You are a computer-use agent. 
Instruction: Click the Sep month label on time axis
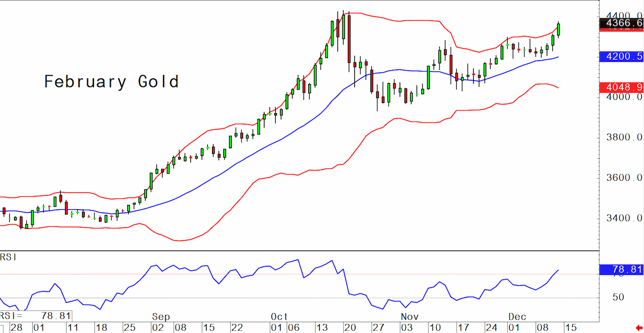tap(160, 317)
